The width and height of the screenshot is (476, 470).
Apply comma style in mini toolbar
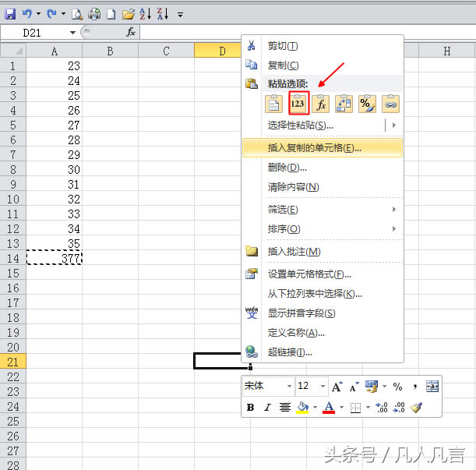(415, 387)
